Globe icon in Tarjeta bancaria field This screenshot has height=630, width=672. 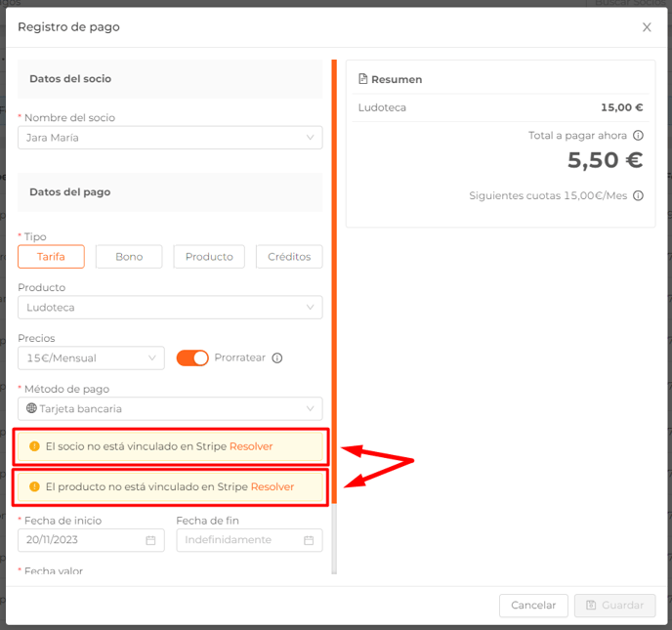[31, 408]
